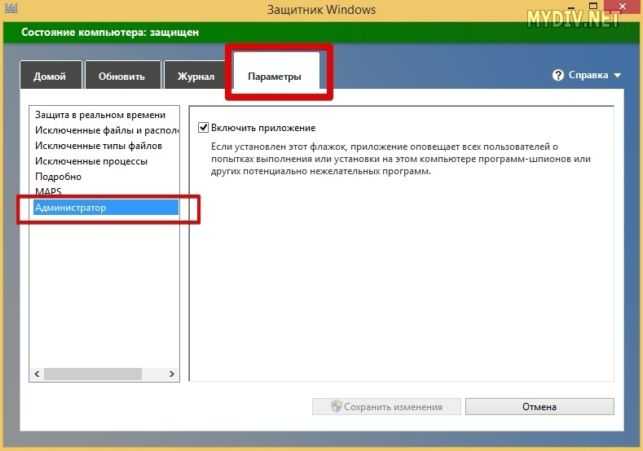Toggle the Включить приложение checkbox
The image size is (643, 451).
tap(203, 128)
